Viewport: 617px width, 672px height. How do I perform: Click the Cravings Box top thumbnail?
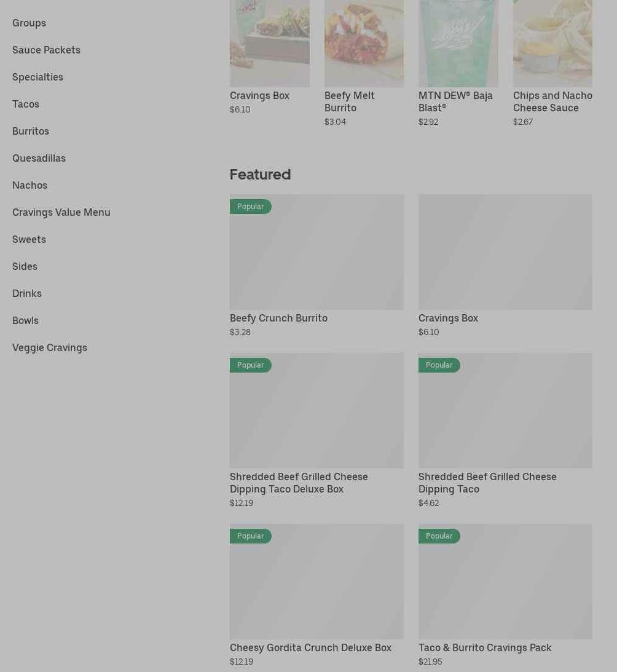[x=270, y=43]
